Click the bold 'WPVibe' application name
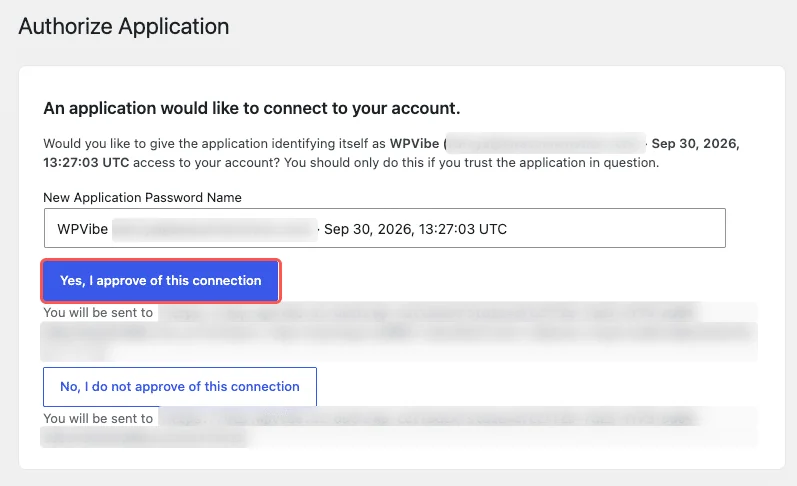 tap(414, 143)
